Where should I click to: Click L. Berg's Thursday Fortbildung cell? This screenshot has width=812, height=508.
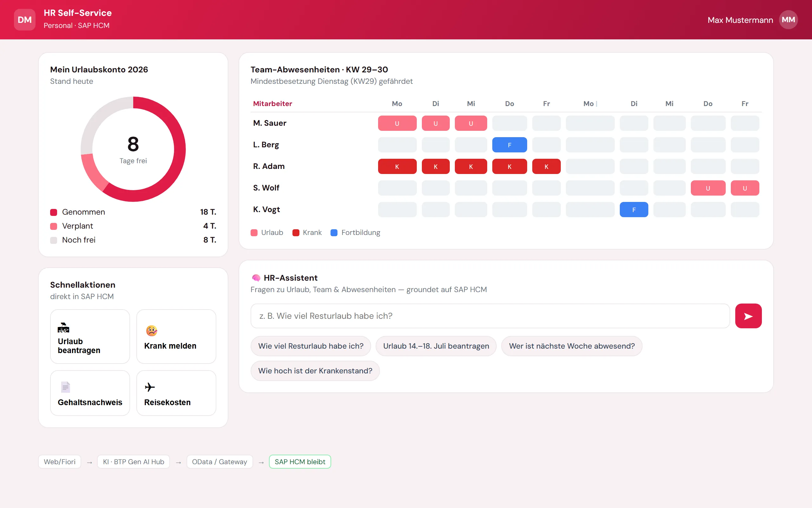click(509, 145)
